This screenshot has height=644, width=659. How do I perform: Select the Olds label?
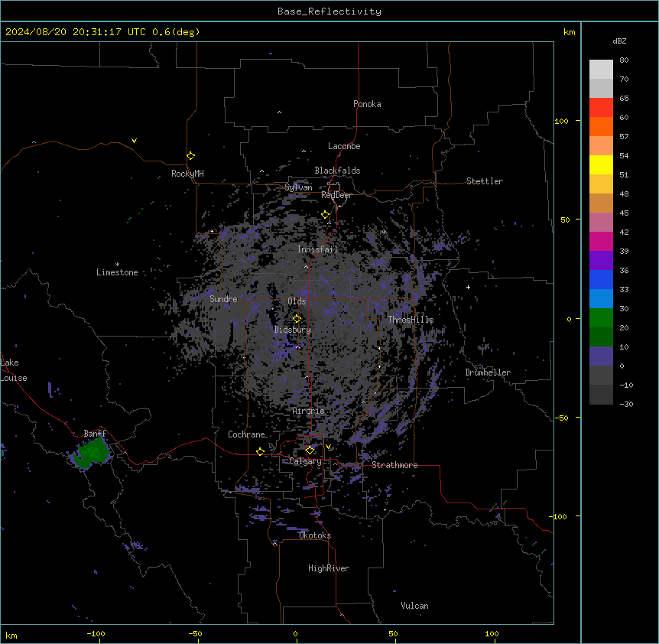tap(297, 301)
